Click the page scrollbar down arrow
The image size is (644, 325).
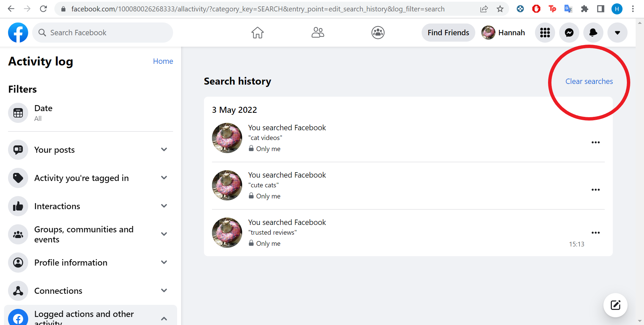[x=640, y=321]
